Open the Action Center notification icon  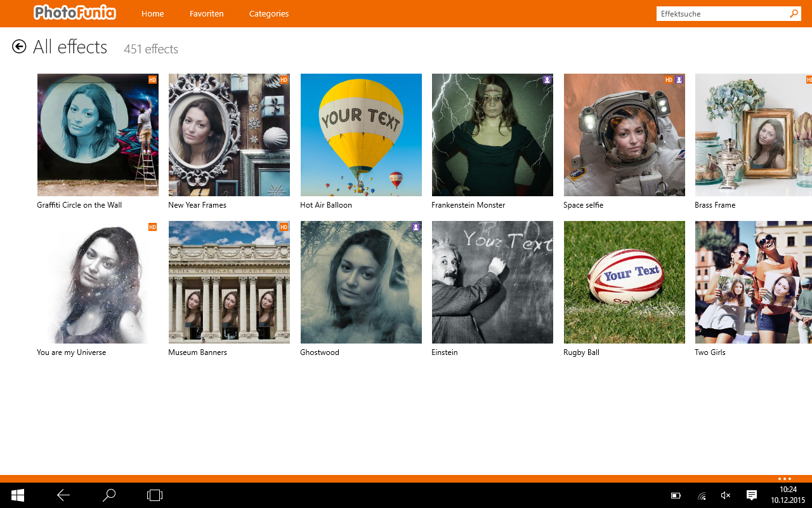click(752, 495)
